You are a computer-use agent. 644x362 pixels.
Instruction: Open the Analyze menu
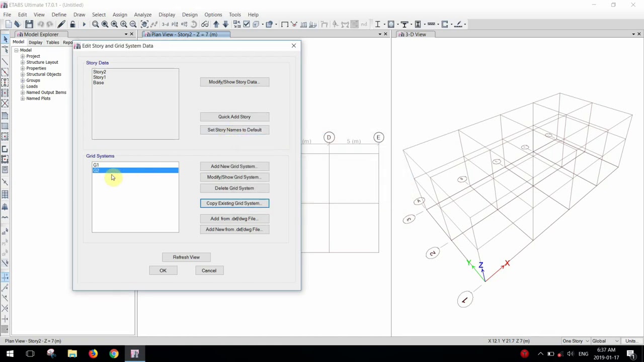[x=142, y=15]
